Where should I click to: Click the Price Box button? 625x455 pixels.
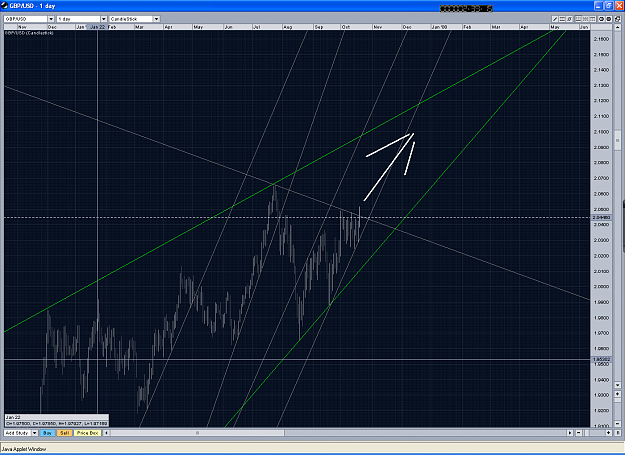coord(87,433)
